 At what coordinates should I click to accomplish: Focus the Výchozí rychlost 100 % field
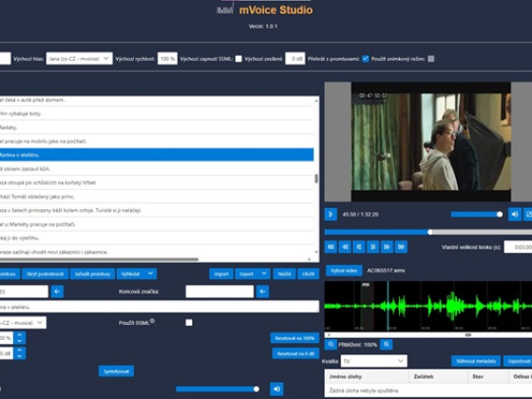pyautogui.click(x=167, y=59)
